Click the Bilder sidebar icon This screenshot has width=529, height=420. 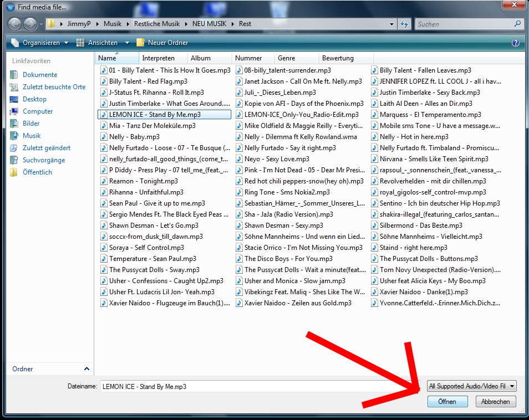pyautogui.click(x=14, y=124)
